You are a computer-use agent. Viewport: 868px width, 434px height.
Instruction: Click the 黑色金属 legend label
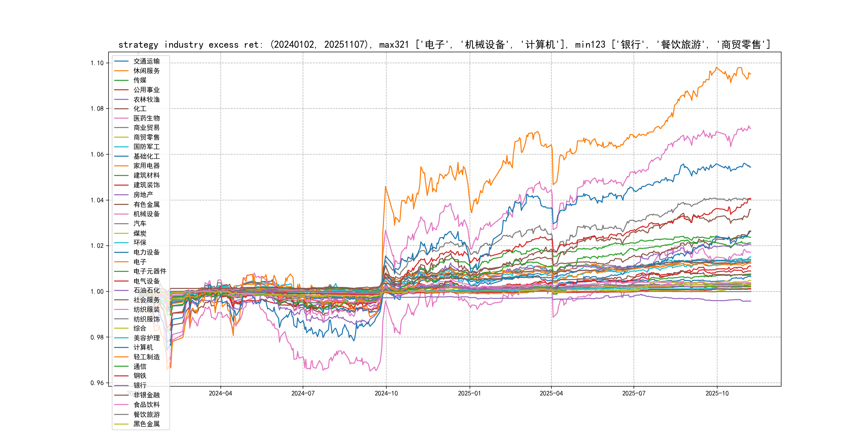[x=146, y=424]
